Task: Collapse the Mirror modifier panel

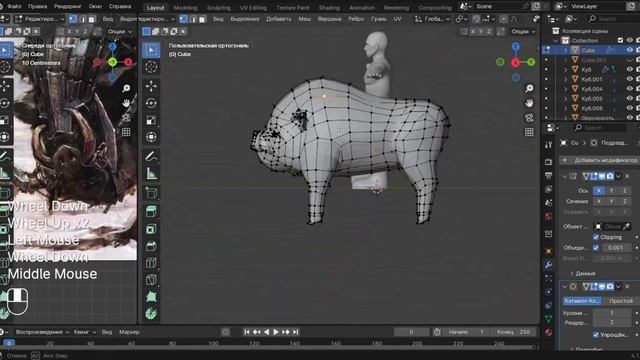Action: [x=564, y=176]
